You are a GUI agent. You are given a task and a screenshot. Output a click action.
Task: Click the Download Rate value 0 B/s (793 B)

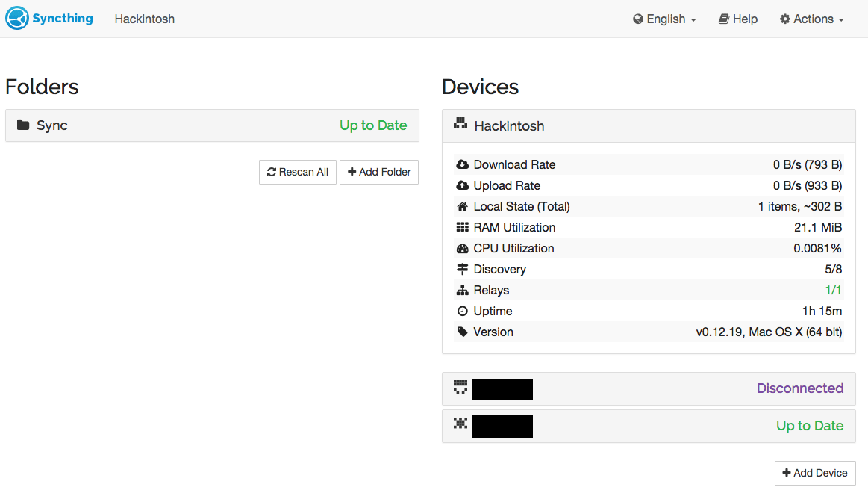[807, 164]
